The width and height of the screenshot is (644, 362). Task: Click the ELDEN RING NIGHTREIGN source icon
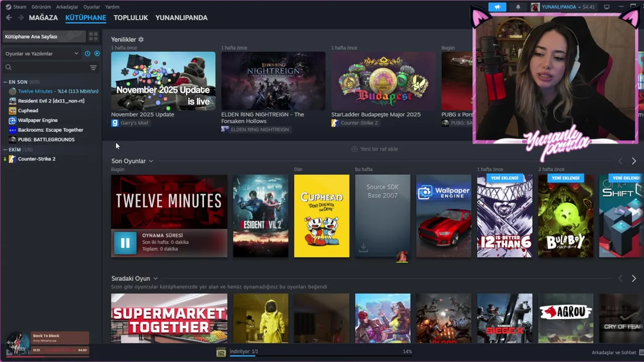pyautogui.click(x=225, y=129)
